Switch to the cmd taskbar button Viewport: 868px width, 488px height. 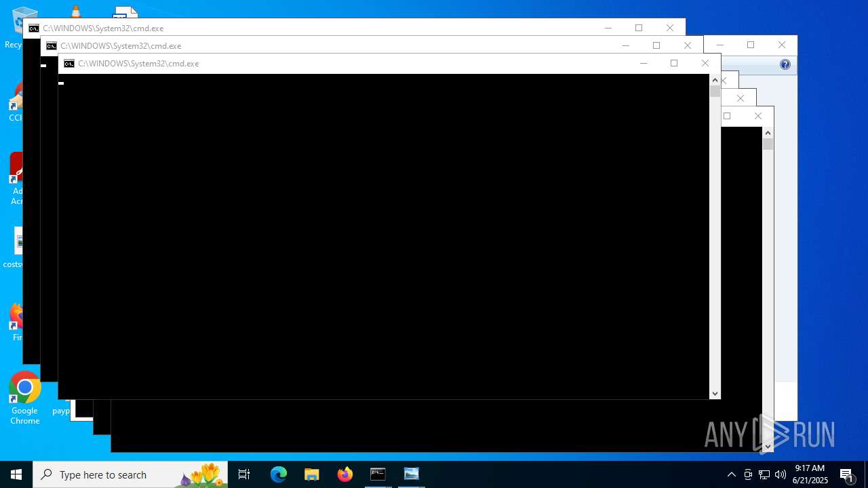pyautogui.click(x=378, y=474)
